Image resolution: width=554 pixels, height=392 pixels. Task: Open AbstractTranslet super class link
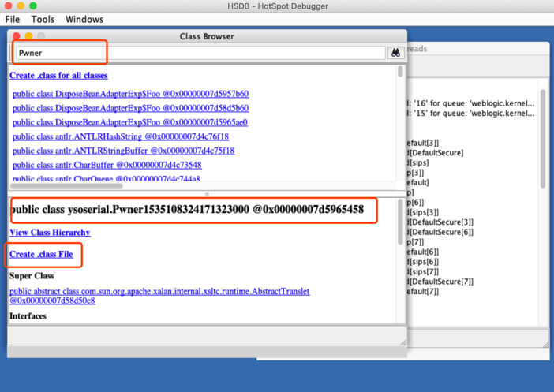click(x=159, y=296)
